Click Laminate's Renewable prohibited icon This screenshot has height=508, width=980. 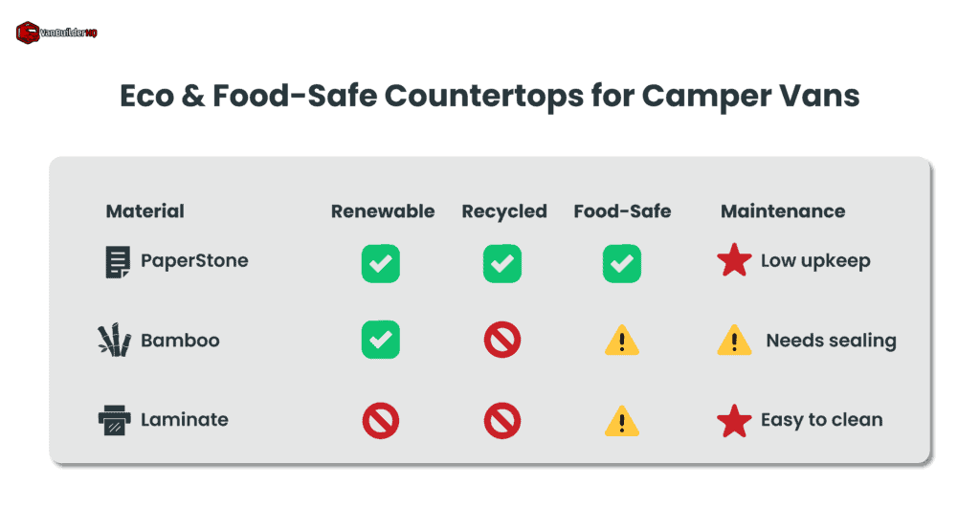[x=380, y=419]
